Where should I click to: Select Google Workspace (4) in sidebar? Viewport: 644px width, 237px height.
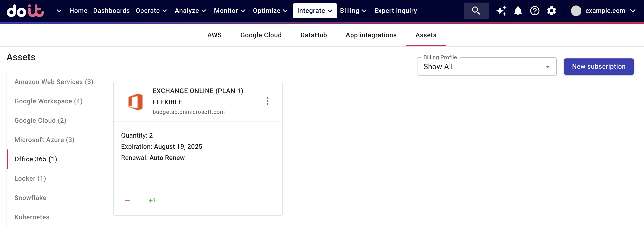pos(48,101)
